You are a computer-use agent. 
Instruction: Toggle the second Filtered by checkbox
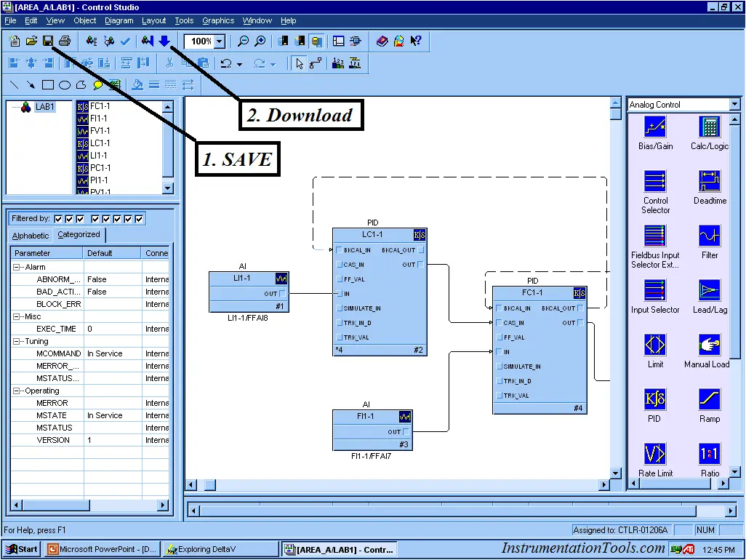(69, 219)
